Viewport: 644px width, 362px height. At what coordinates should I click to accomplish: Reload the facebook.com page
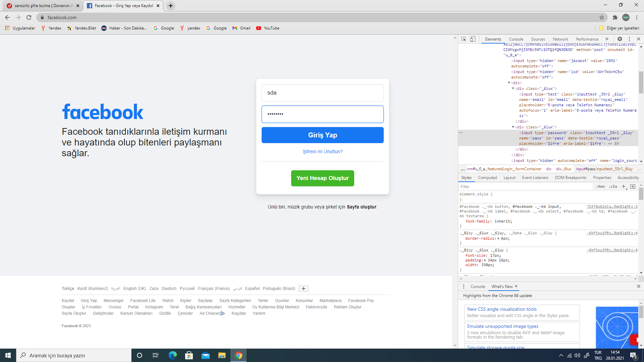pos(29,17)
